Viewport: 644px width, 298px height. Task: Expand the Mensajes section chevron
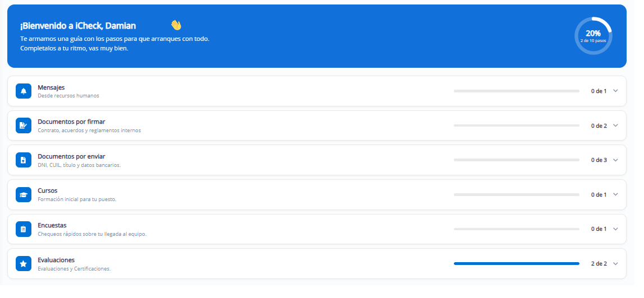[x=615, y=91]
